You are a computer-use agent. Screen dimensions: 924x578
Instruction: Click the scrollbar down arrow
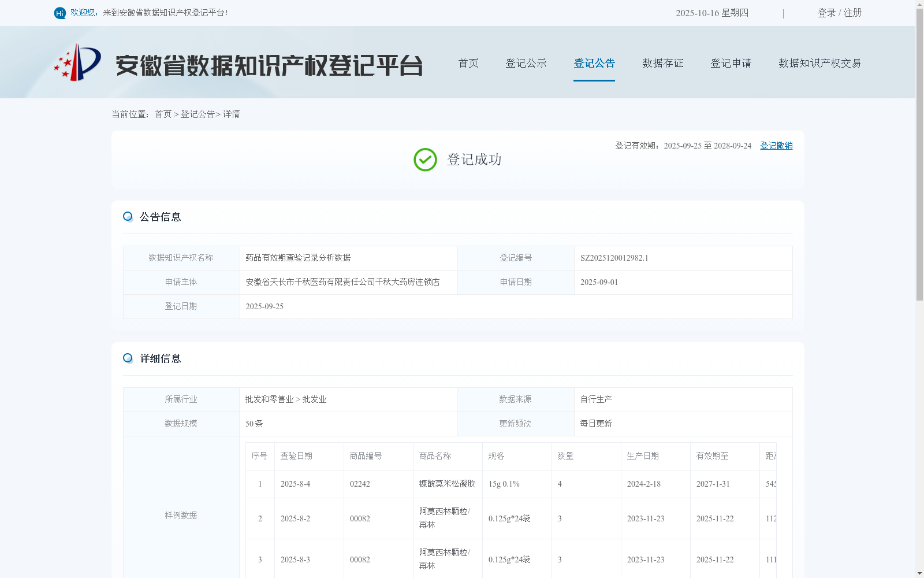click(919, 573)
